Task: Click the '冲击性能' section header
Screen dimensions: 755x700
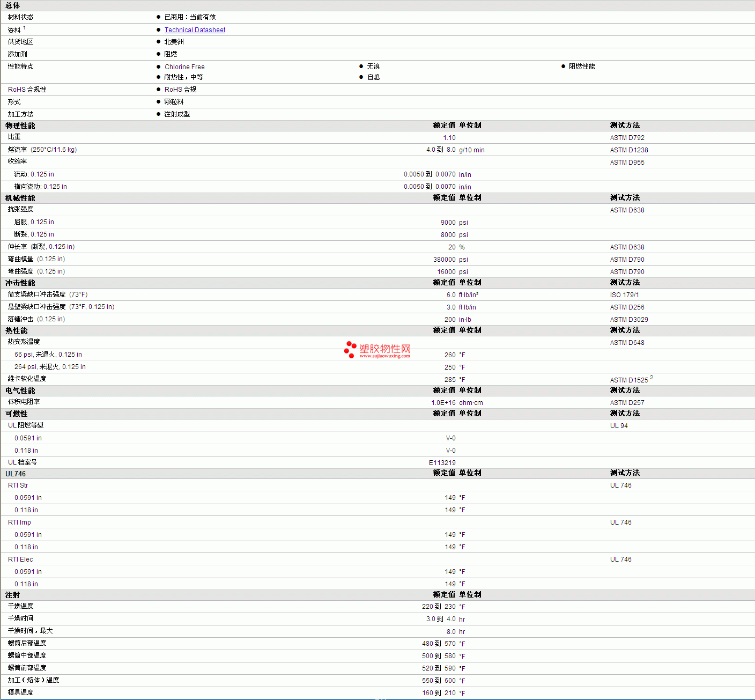Action: [x=20, y=283]
